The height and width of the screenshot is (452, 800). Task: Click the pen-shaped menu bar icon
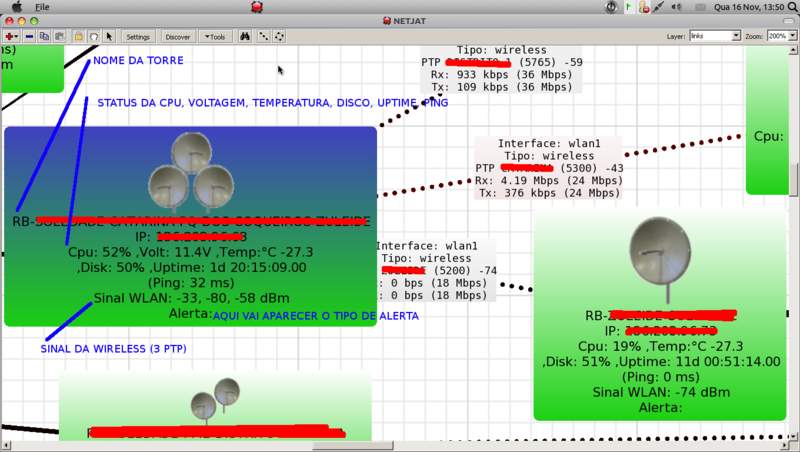point(659,7)
